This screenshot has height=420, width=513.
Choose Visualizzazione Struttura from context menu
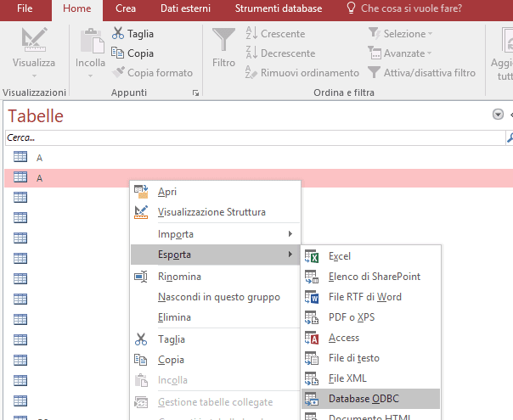(x=215, y=212)
